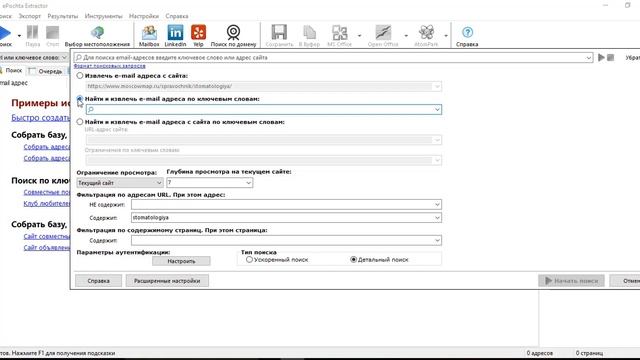Expand the keywords combo box arrow

pyautogui.click(x=437, y=109)
